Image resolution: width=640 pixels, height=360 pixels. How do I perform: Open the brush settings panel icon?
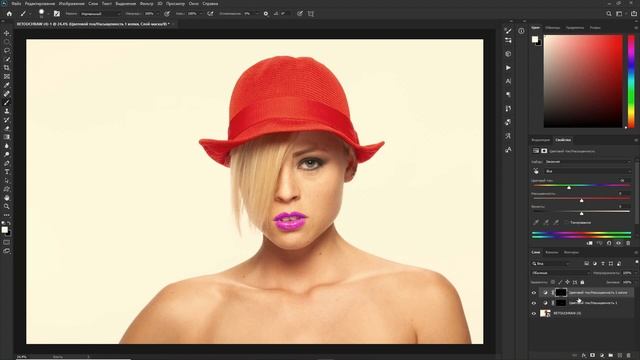[x=57, y=13]
